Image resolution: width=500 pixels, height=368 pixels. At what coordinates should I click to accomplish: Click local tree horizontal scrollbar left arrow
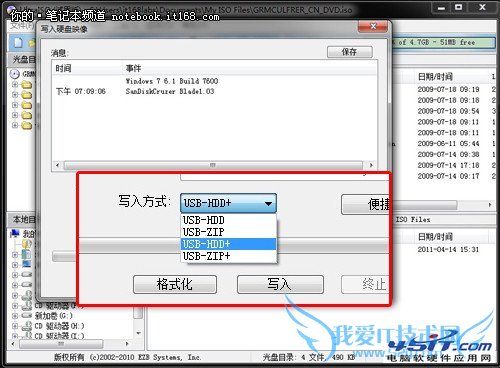click(x=13, y=343)
